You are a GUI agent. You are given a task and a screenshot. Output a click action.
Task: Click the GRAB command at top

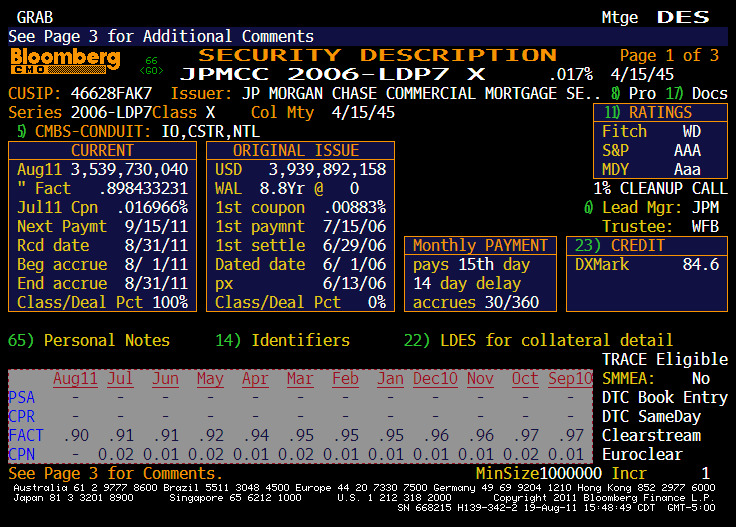(x=35, y=17)
